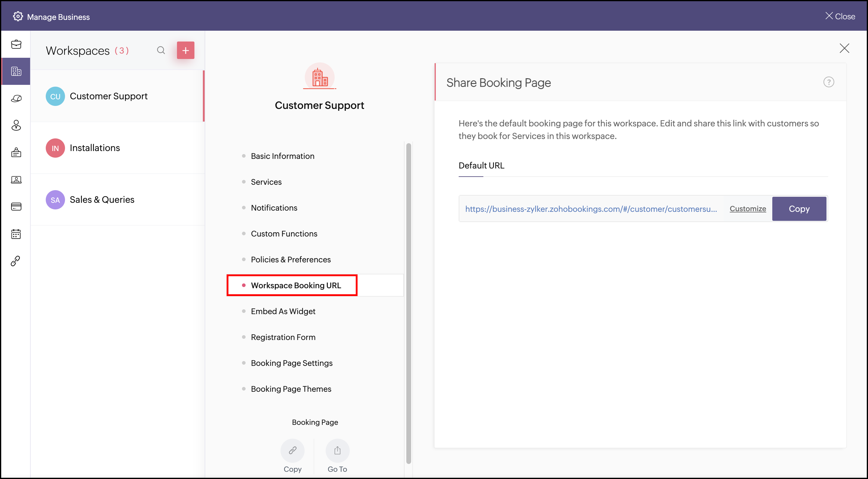This screenshot has width=868, height=479.
Task: Open the calendar icon in sidebar
Action: [16, 234]
